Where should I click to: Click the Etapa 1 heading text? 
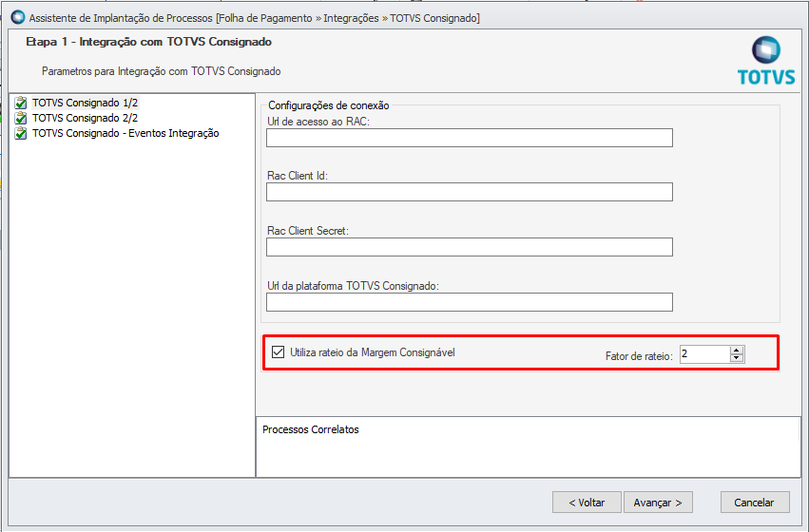(148, 42)
